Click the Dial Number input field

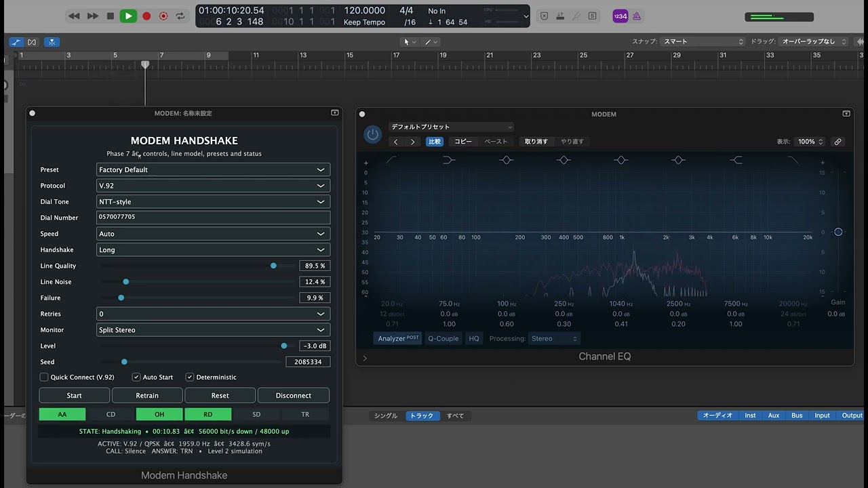pos(213,218)
